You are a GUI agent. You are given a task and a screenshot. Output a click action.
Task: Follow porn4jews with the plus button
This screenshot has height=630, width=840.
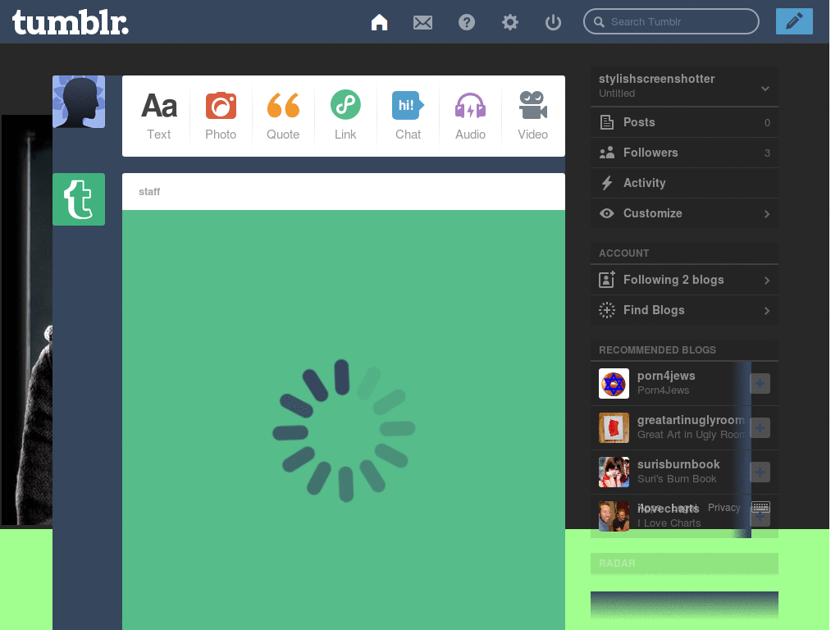coord(760,384)
